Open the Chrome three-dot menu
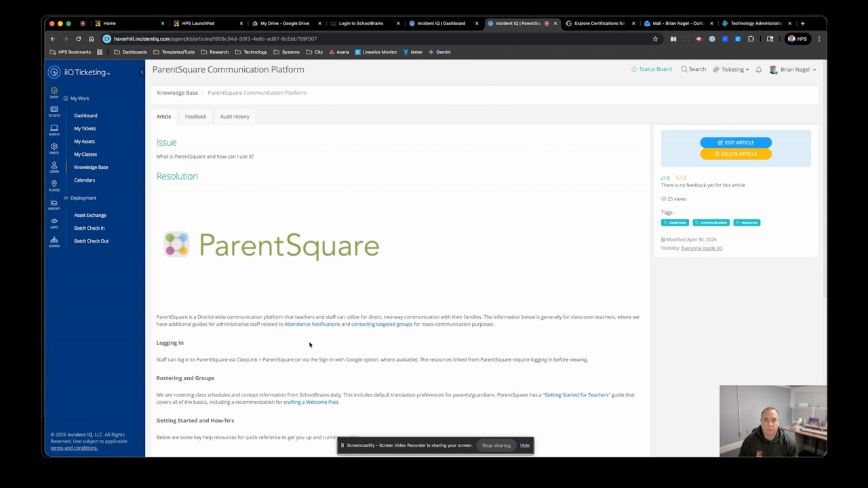 [x=818, y=39]
